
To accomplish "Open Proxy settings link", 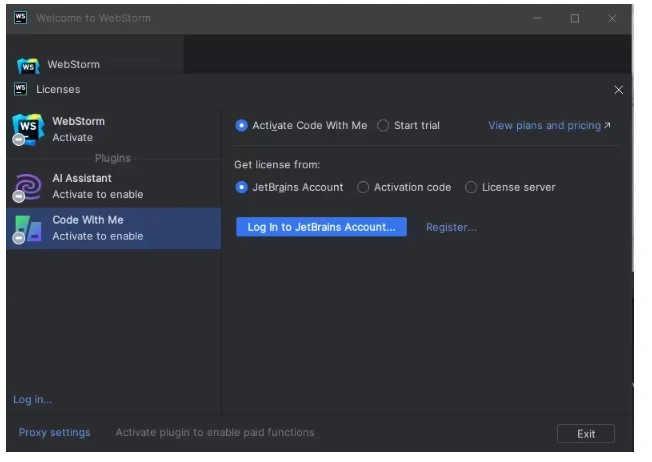I will pos(54,432).
